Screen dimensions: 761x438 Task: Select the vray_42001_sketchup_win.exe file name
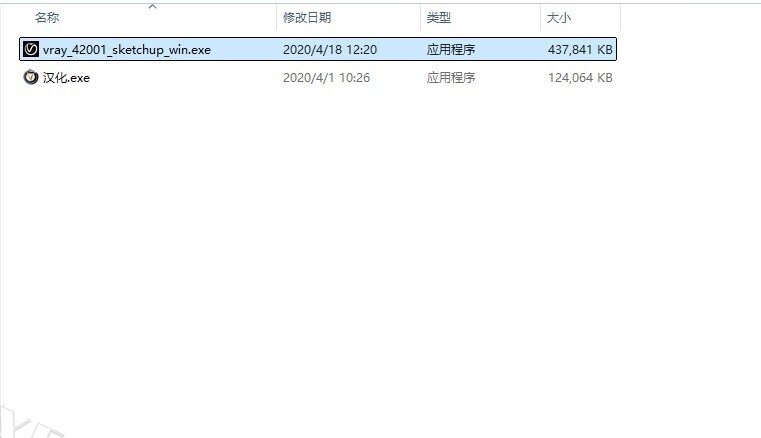[126, 50]
